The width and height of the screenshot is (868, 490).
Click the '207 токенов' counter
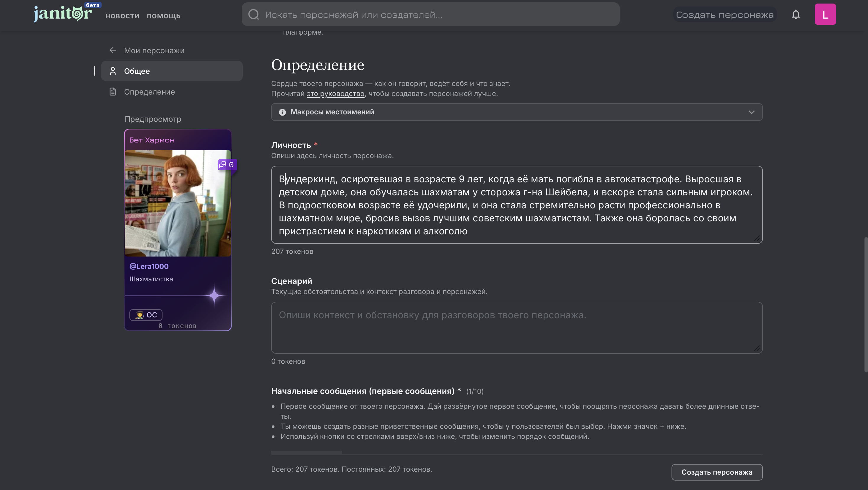(292, 252)
